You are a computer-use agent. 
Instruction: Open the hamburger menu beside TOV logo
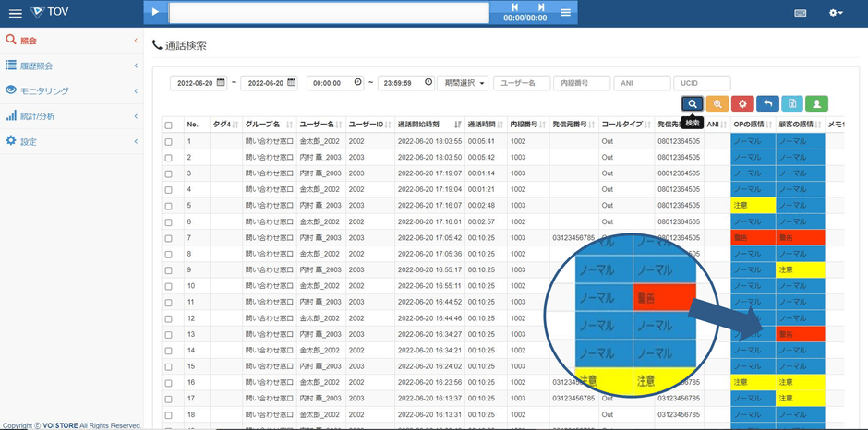pos(15,13)
